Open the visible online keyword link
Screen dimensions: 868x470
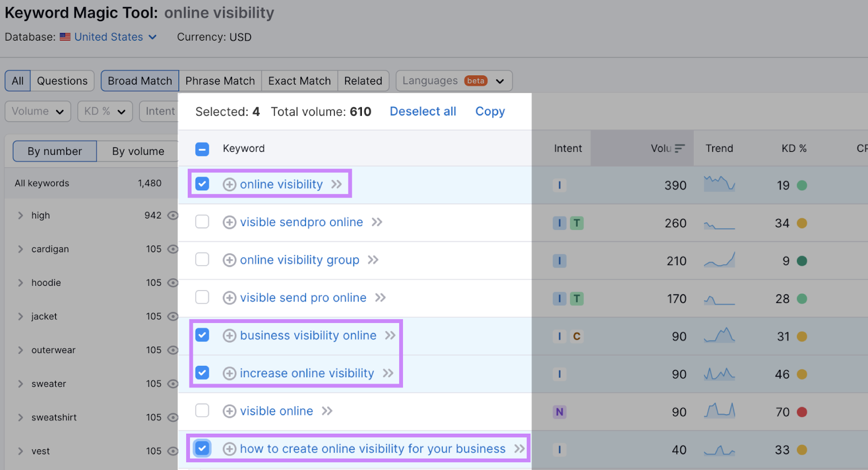tap(277, 411)
